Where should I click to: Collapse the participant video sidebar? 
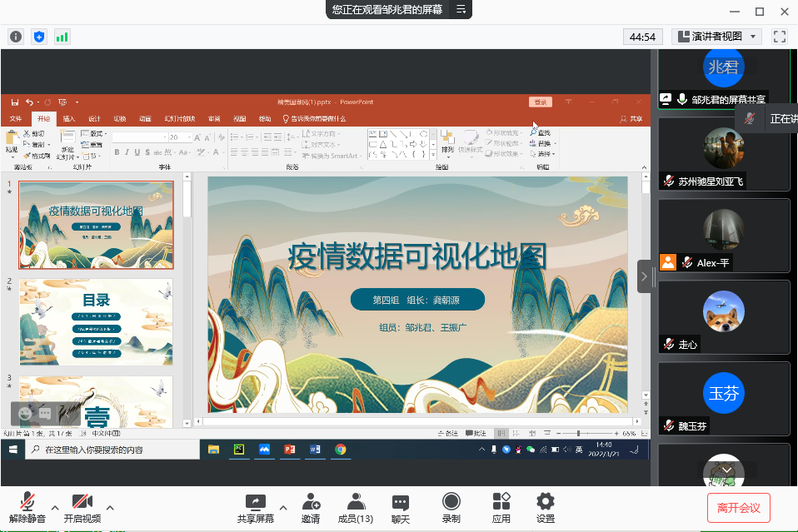click(645, 276)
